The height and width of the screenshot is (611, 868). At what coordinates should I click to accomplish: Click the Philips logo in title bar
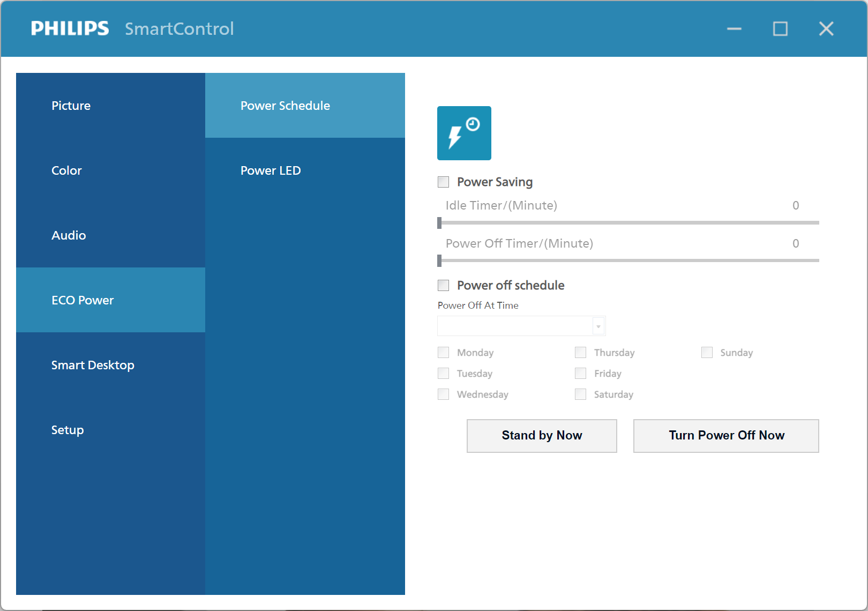pos(70,28)
